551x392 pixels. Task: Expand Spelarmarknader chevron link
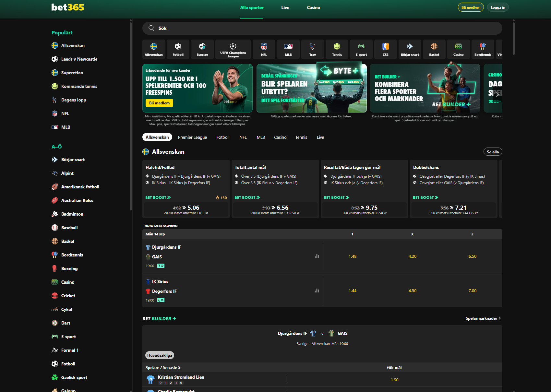pos(483,318)
